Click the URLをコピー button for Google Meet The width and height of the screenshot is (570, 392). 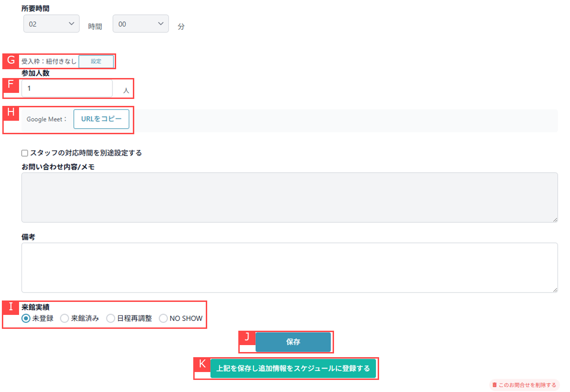[x=101, y=119]
